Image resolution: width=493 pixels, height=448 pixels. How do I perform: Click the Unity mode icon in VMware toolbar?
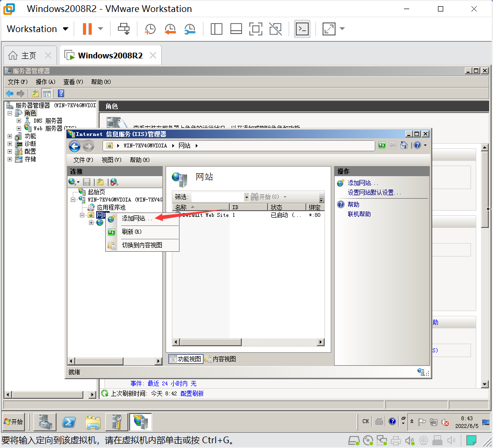tap(275, 29)
